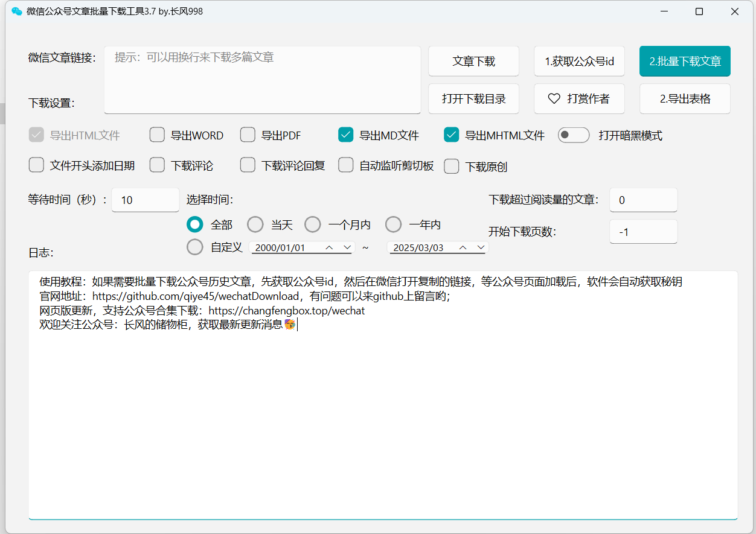Select the 当天 radio button
Screen dimensions: 756x534
[x=255, y=224]
